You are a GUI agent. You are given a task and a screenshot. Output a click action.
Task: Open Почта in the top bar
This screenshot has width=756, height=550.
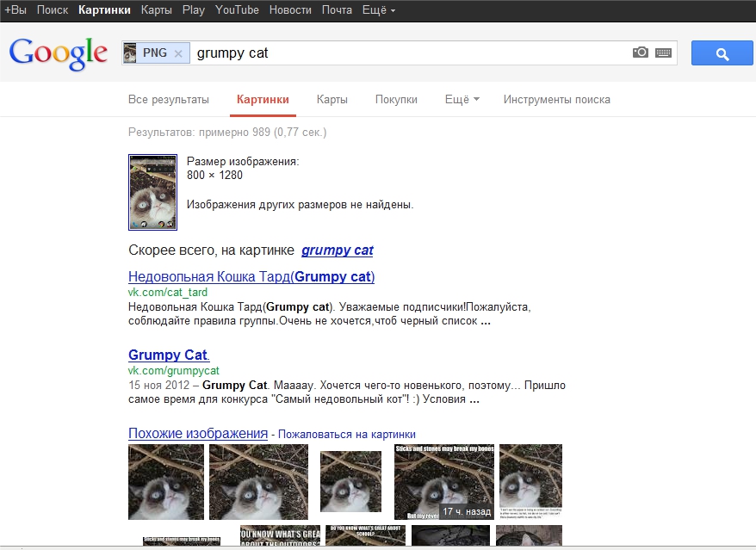click(x=337, y=9)
